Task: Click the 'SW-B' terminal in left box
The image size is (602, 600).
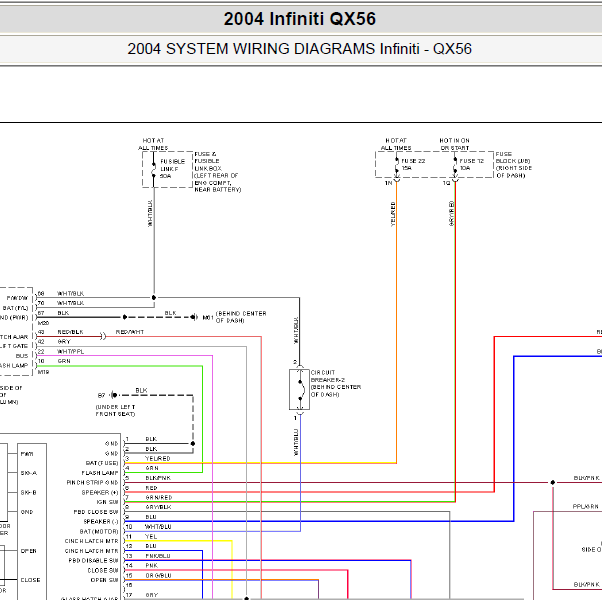Action: click(x=29, y=493)
